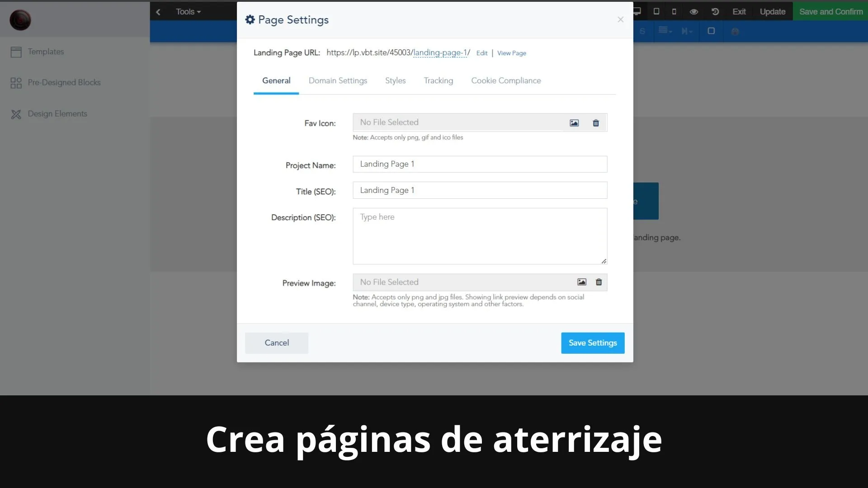
Task: Switch to Cookie Compliance tab
Action: coord(505,80)
